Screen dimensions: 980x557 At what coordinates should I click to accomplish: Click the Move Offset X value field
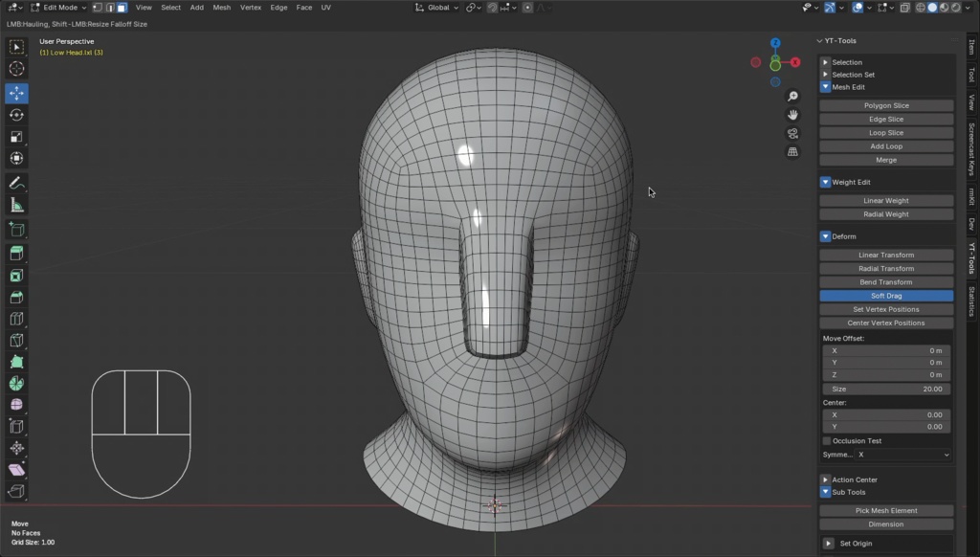coord(886,350)
